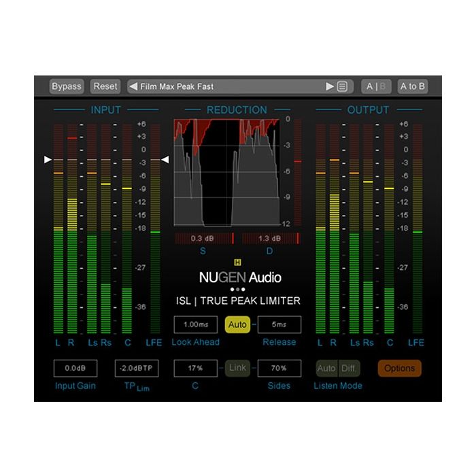Enable Auto listen mode
The height and width of the screenshot is (476, 476).
326,369
